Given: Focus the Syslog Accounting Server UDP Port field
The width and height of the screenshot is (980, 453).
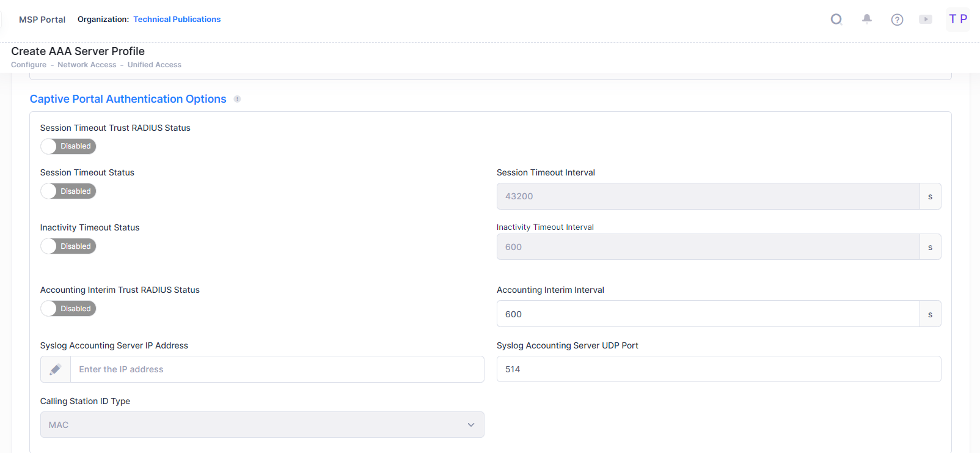Looking at the screenshot, I should point(718,369).
